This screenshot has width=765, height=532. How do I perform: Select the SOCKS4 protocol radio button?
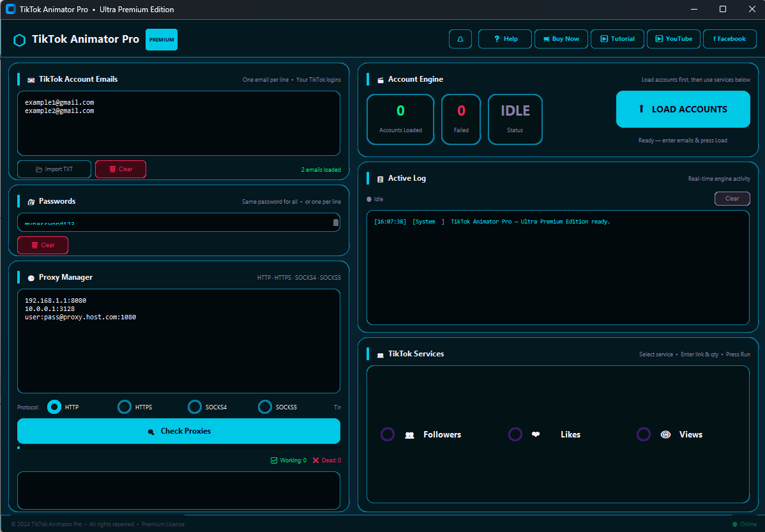[x=195, y=407]
